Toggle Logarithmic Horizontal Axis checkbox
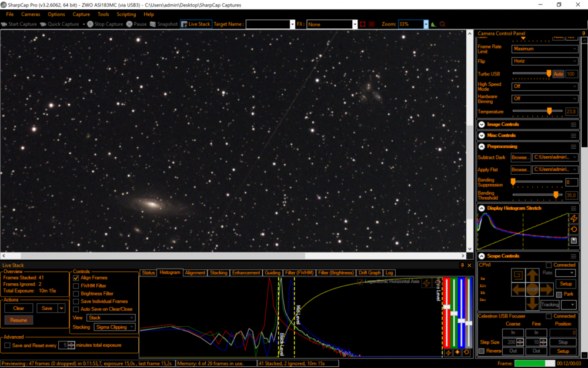The image size is (588, 368). 360,281
